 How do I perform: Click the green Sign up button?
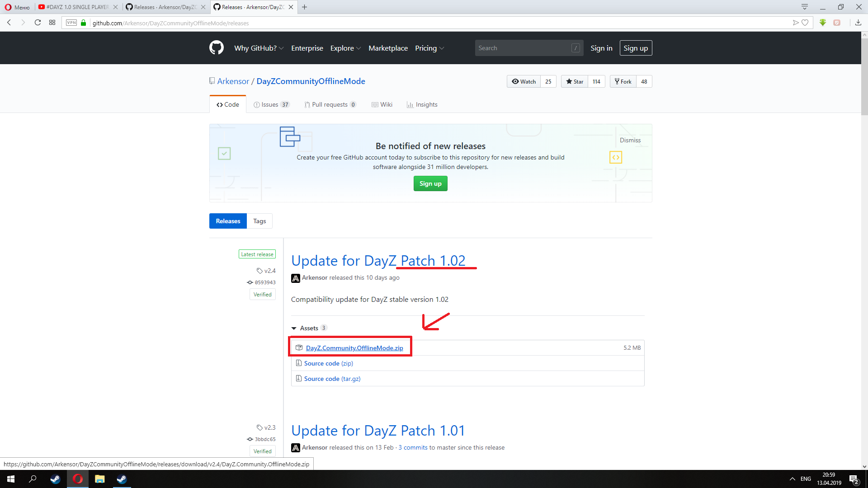click(430, 183)
